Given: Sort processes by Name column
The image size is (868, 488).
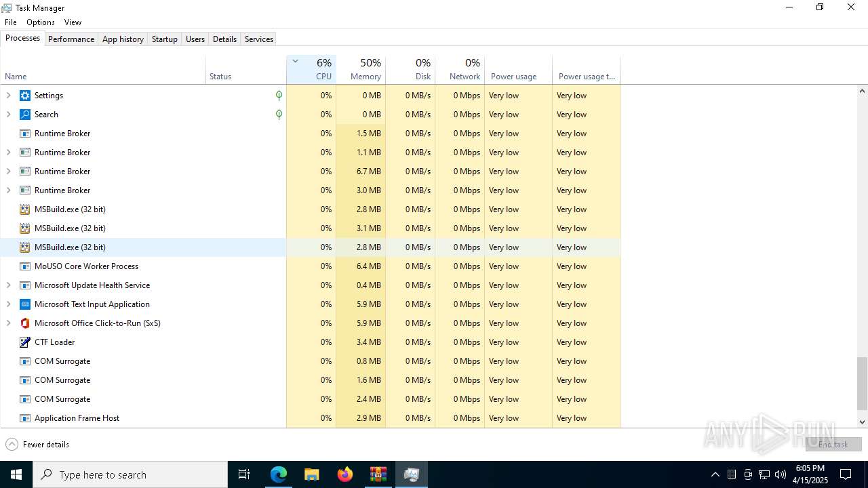Looking at the screenshot, I should tap(102, 70).
